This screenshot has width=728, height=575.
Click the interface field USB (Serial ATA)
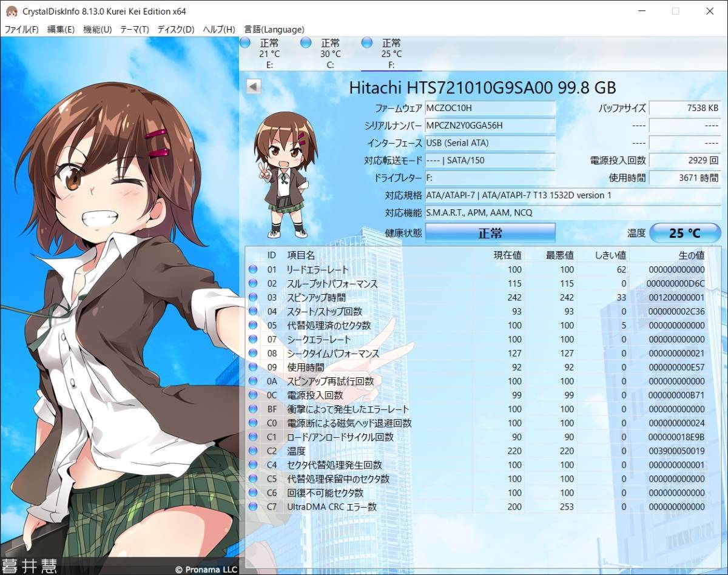click(490, 143)
